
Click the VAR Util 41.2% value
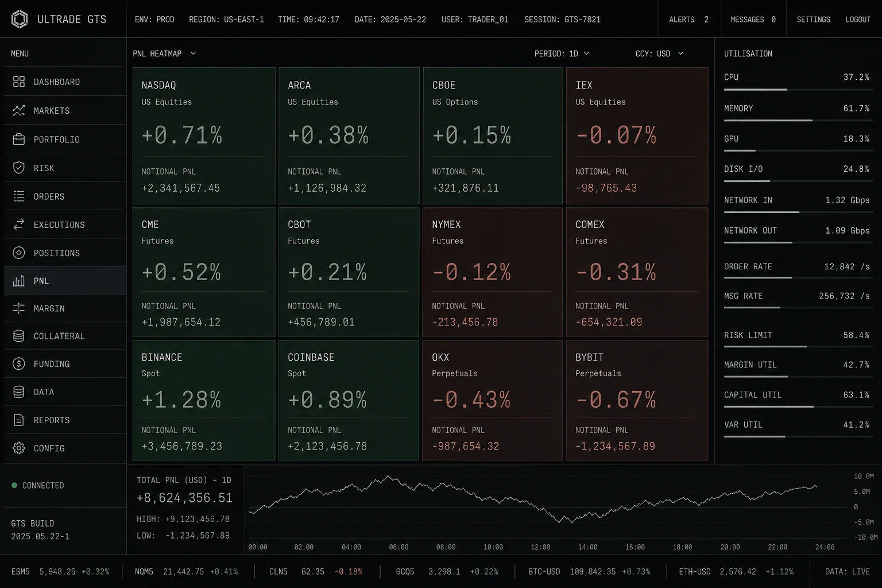tap(856, 425)
